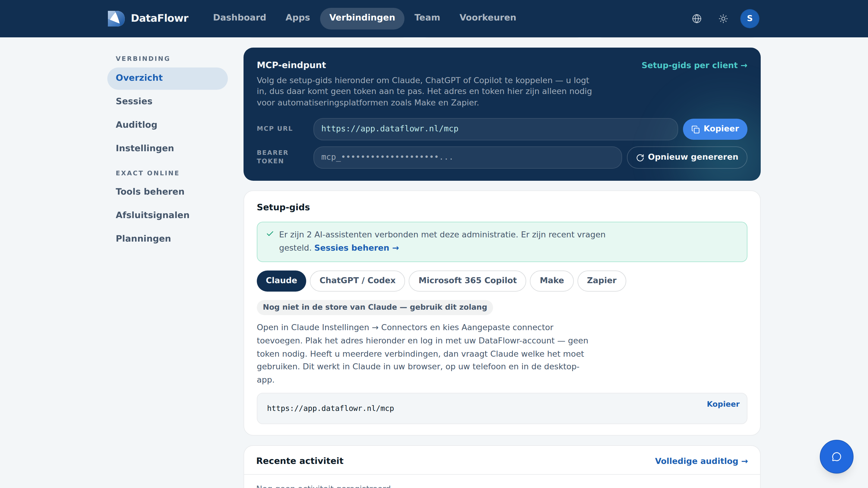
Task: Switch to the Make tab
Action: [x=552, y=280]
